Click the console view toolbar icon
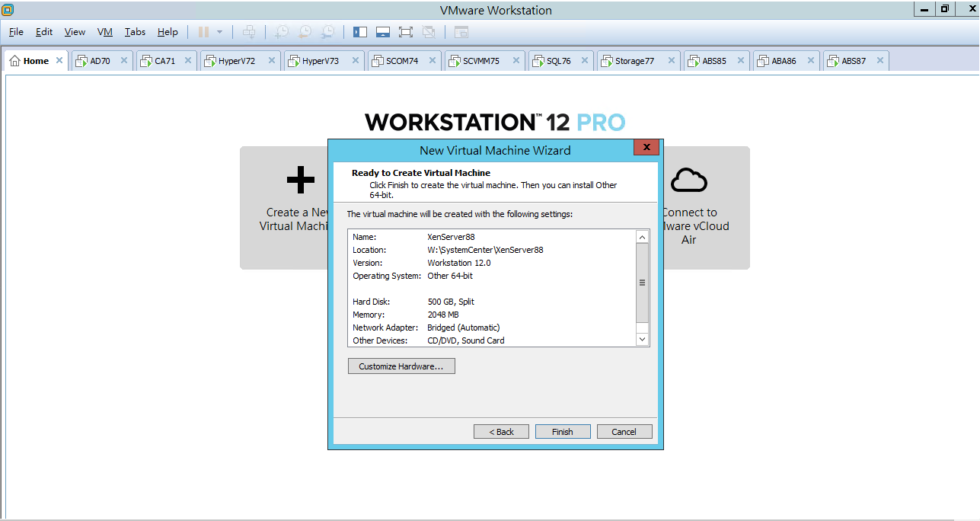 coord(461,32)
